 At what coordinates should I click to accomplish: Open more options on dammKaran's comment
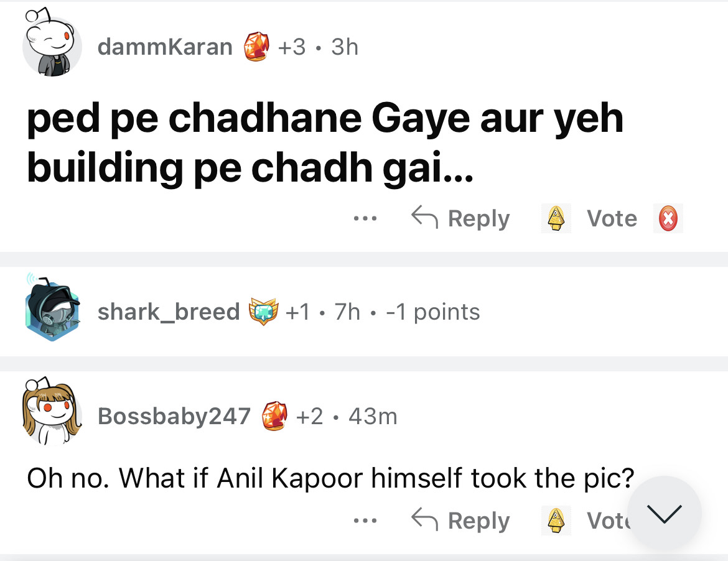(365, 218)
